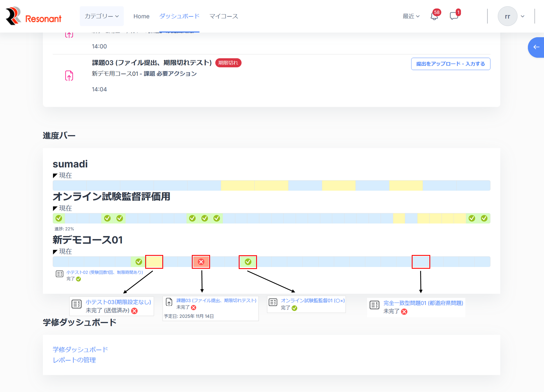Click the first yellow segment in sumadi bar

238,186
